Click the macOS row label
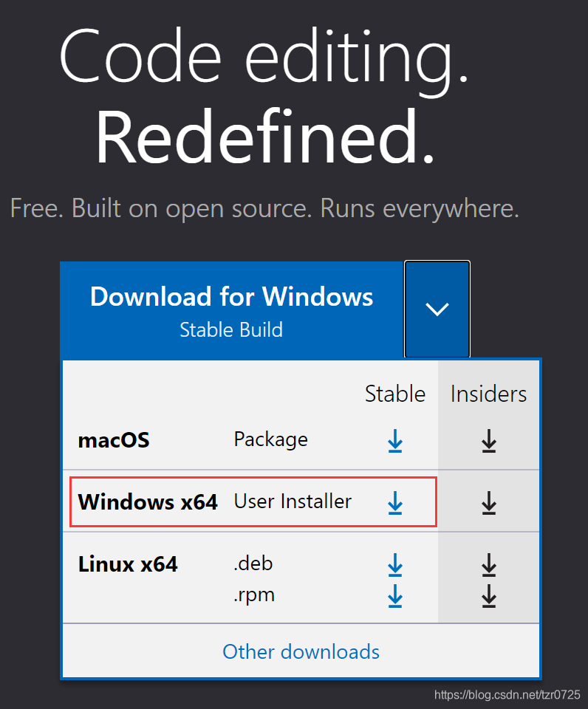Image resolution: width=588 pixels, height=709 pixels. [114, 440]
